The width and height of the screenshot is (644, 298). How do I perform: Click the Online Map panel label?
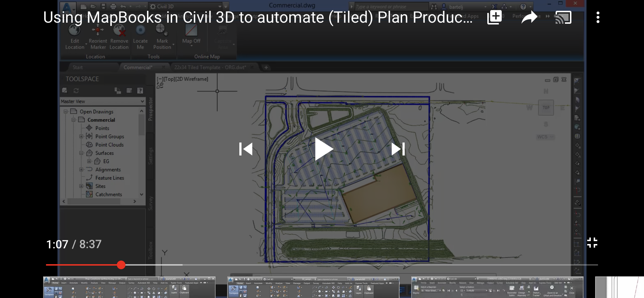(207, 57)
